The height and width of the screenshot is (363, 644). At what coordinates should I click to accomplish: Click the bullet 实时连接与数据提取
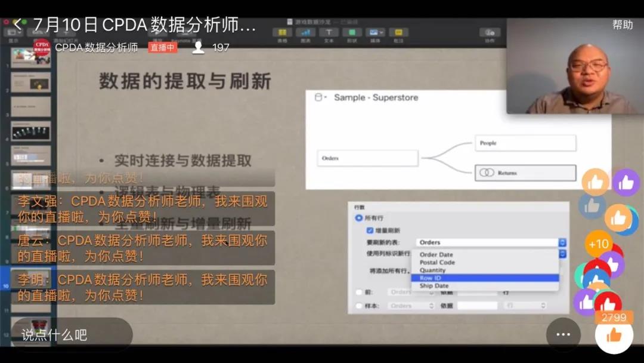[x=183, y=161]
